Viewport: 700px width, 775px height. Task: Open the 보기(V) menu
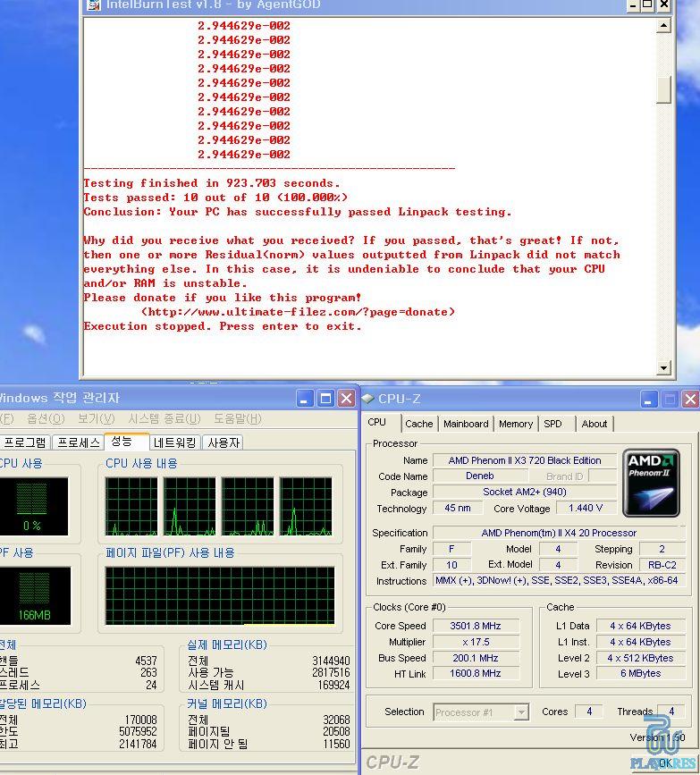(96, 419)
